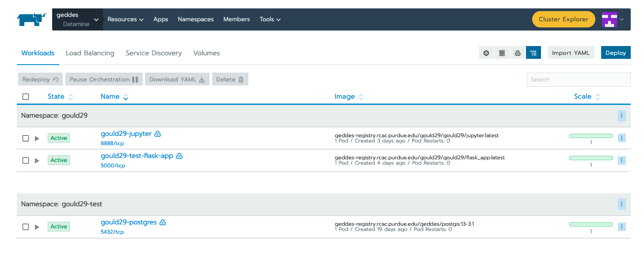Click the Rancher logo in the top bar
Screen dimensions: 644x262
pyautogui.click(x=31, y=19)
